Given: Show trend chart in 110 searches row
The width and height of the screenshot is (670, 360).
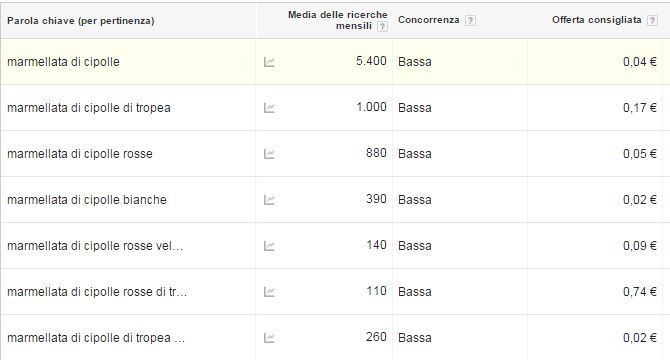Looking at the screenshot, I should click(x=269, y=292).
